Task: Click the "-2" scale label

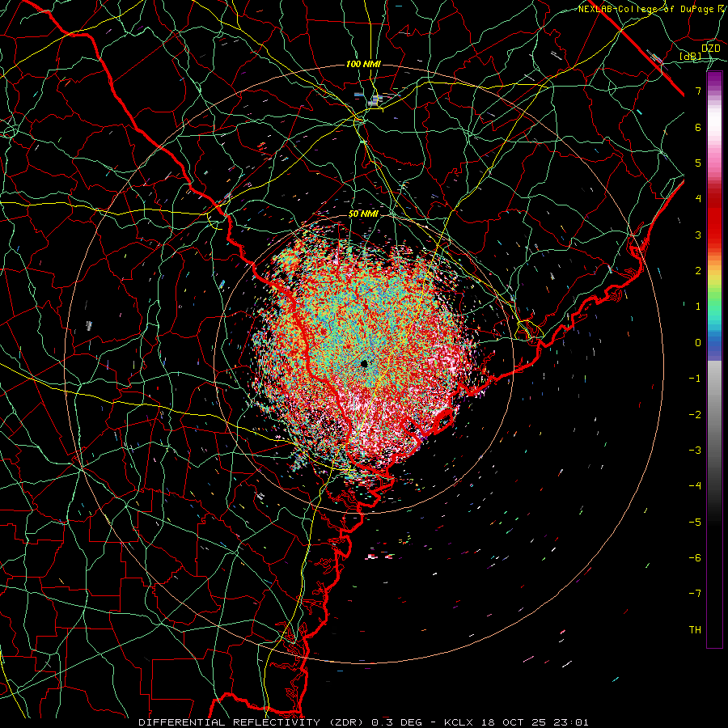Action: (x=695, y=415)
